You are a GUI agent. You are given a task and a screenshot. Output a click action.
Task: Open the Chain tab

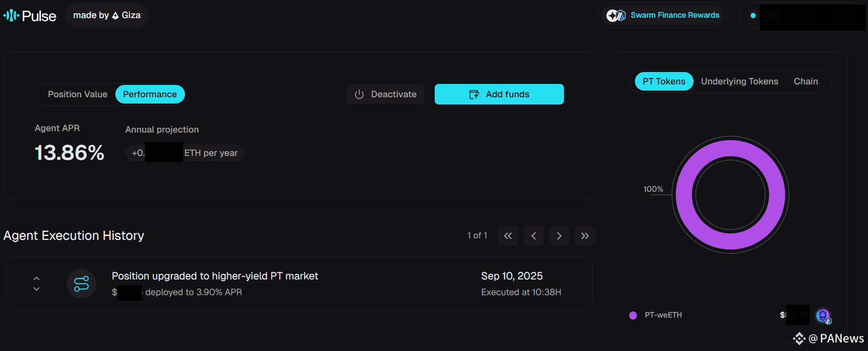point(806,82)
